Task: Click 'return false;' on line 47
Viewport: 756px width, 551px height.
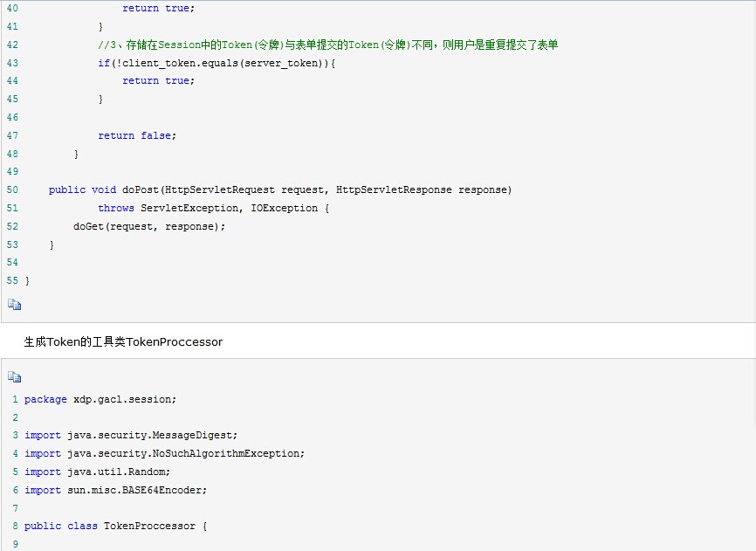Action: [137, 135]
